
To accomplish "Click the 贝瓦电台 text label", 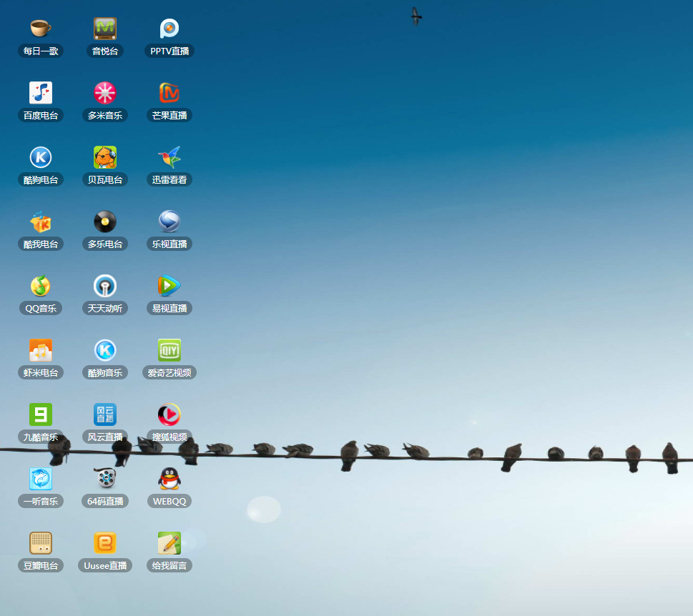I will [x=105, y=179].
